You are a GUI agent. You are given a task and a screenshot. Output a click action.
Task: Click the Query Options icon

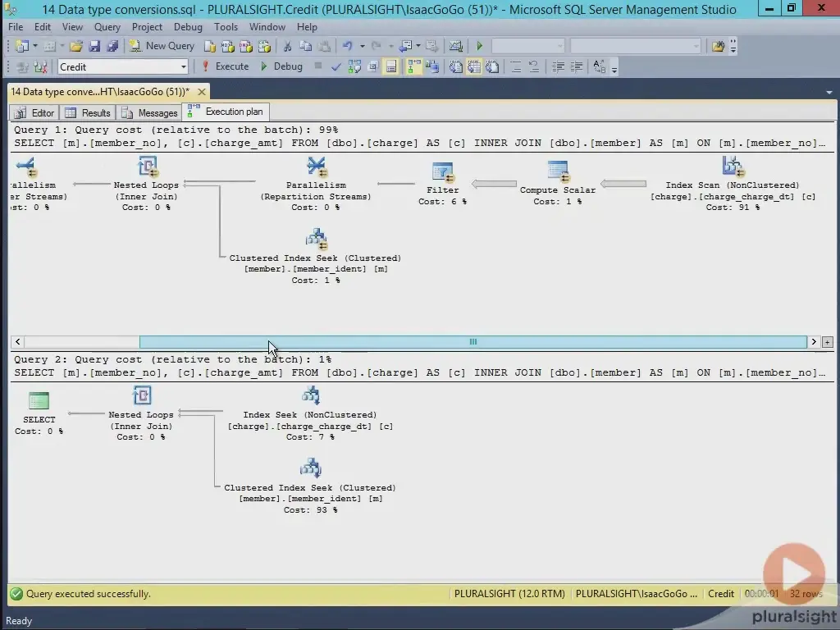(x=373, y=67)
